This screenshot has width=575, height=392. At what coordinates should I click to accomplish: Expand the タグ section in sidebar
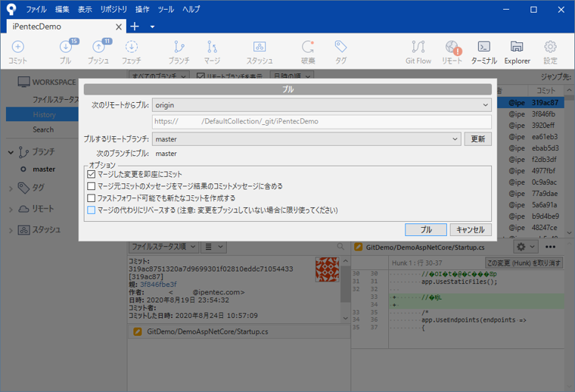click(11, 188)
